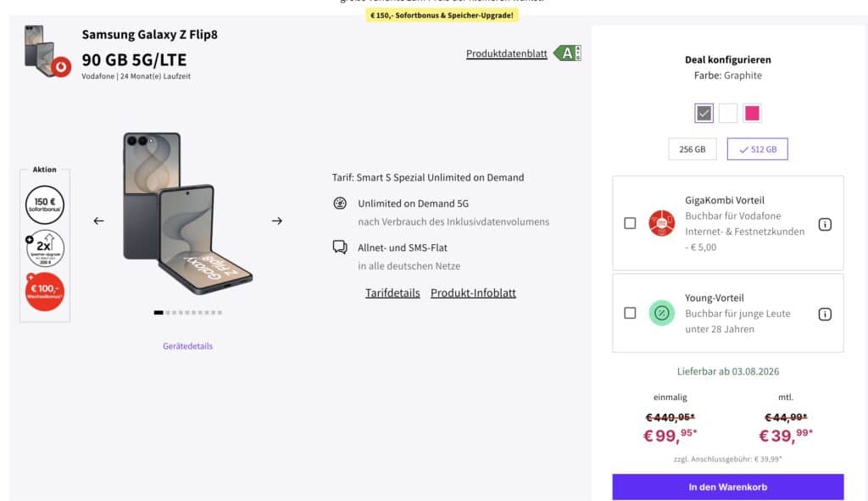Open the Produkt-Infoblatt link
Screen dimensions: 868x501
tap(473, 292)
